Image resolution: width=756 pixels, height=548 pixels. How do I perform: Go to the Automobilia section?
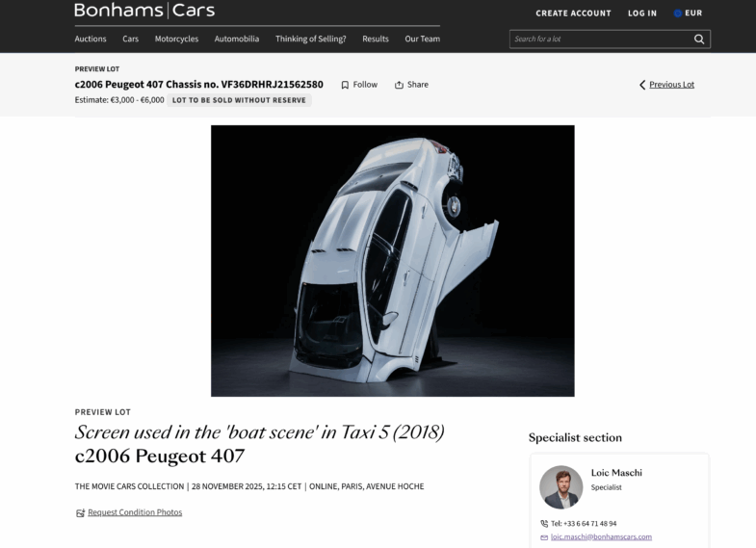tap(237, 39)
